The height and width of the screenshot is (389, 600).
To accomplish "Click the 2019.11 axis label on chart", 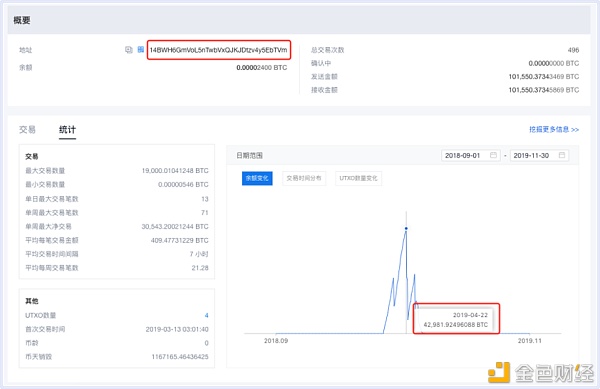I will click(x=530, y=341).
